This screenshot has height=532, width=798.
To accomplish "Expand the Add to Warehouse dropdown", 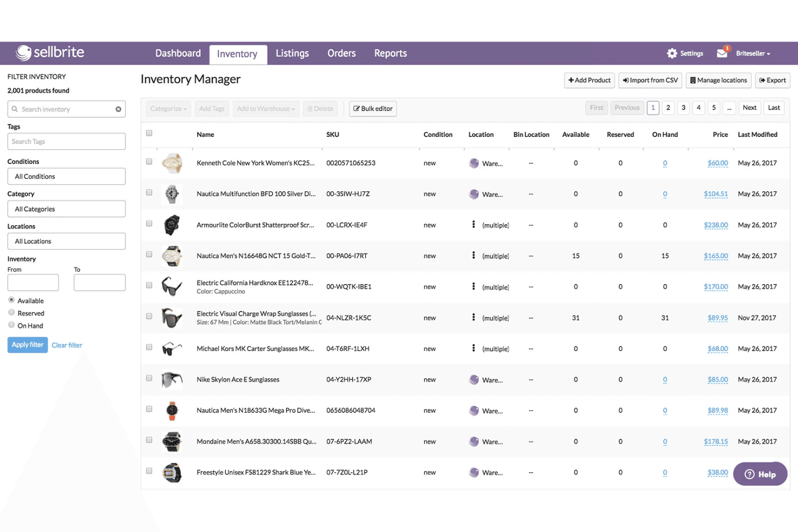I will 266,109.
